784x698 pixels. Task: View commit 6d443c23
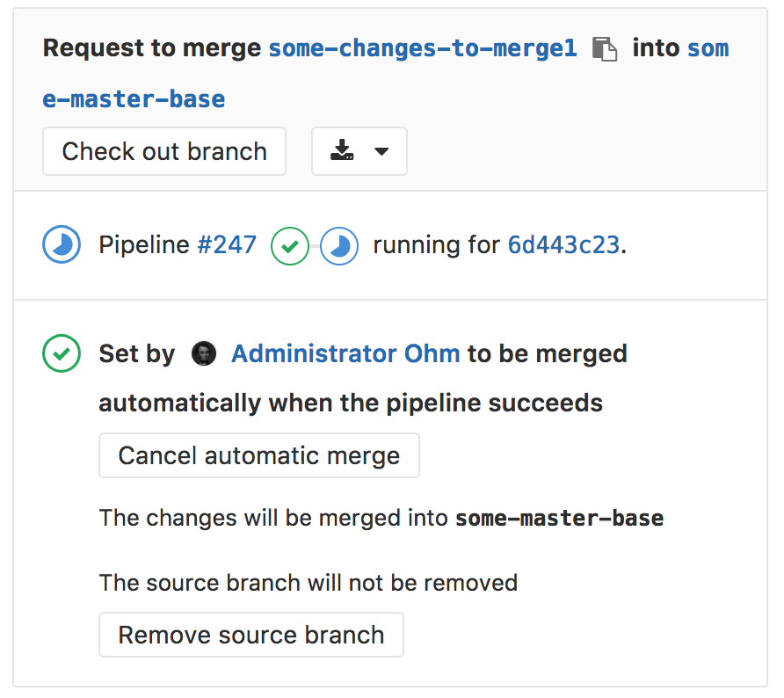(x=563, y=245)
